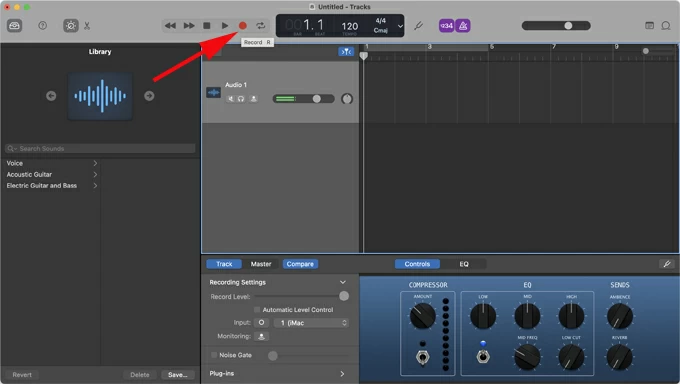Viewport: 680px width, 384px height.
Task: Toggle the Catch playhead button in track header
Action: (346, 52)
